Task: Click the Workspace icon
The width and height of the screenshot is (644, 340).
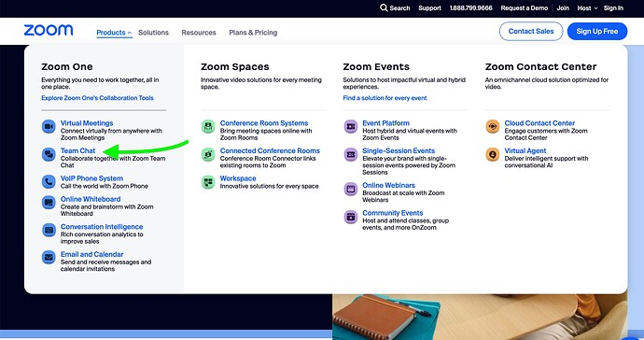Action: pos(208,182)
